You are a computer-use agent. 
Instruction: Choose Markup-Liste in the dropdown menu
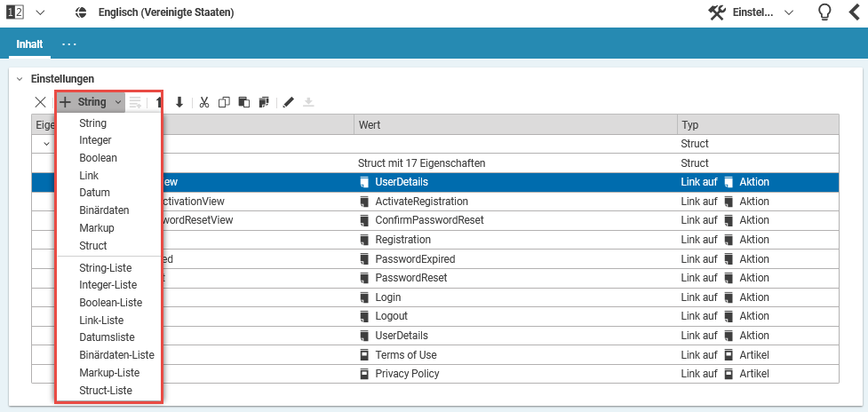pos(108,373)
